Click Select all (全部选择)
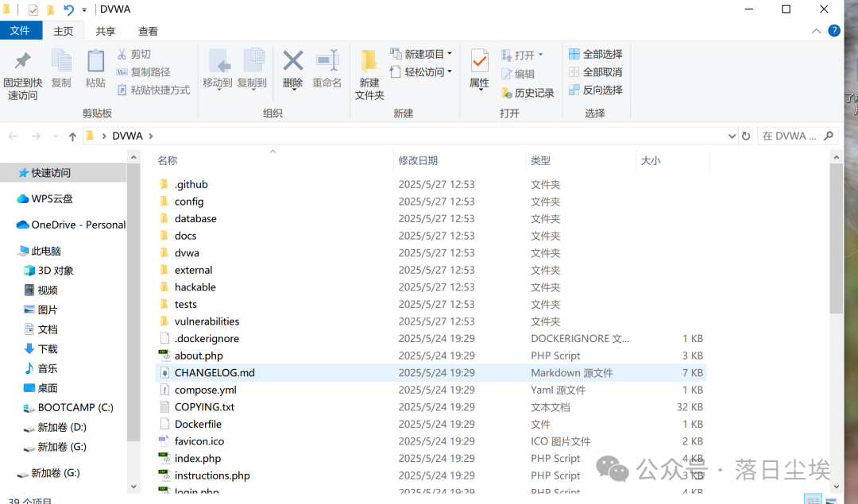Viewport: 858px width, 504px height. pyautogui.click(x=595, y=54)
